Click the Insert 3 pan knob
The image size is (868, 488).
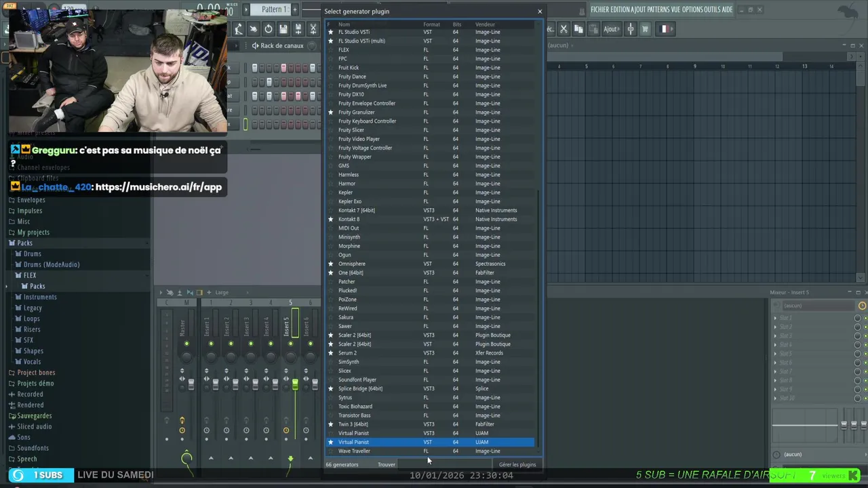click(x=250, y=358)
